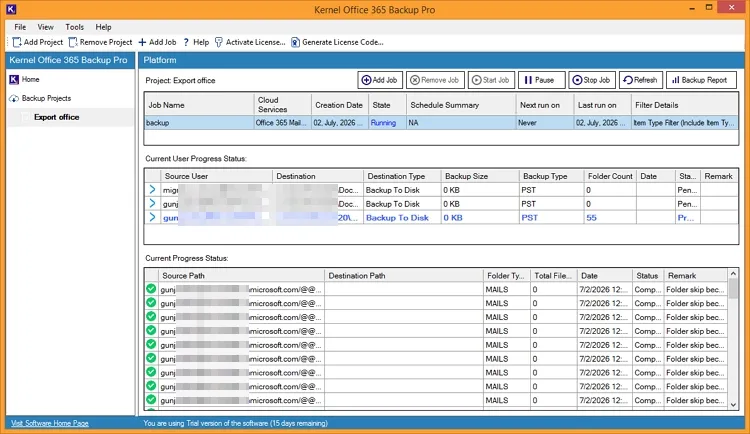This screenshot has height=434, width=750.
Task: Click green check icon of eighth progress row
Action: pos(151,386)
